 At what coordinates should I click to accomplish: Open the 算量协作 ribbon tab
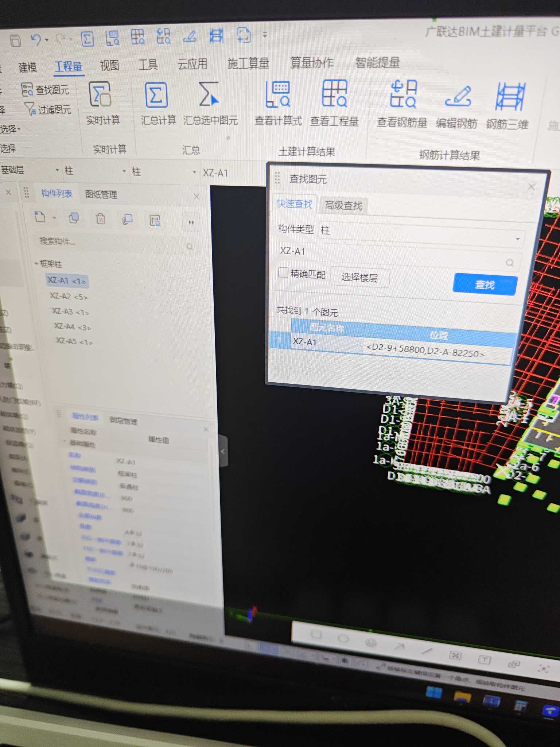coord(312,63)
